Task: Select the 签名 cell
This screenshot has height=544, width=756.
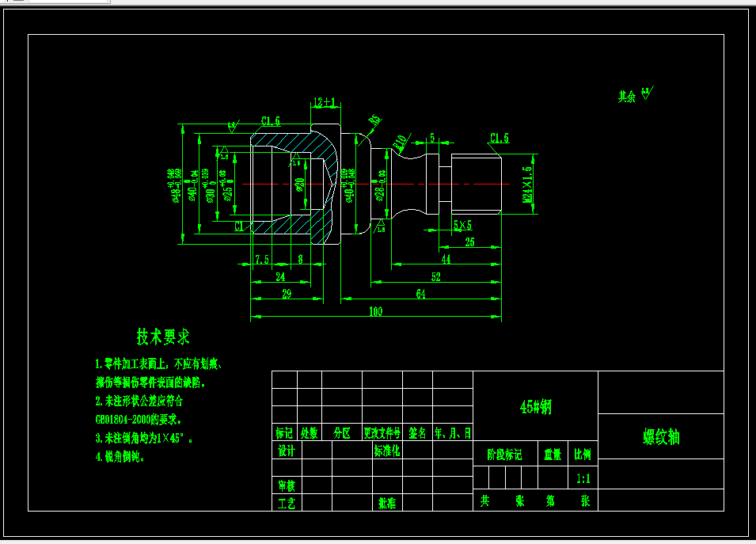Action: [x=417, y=433]
